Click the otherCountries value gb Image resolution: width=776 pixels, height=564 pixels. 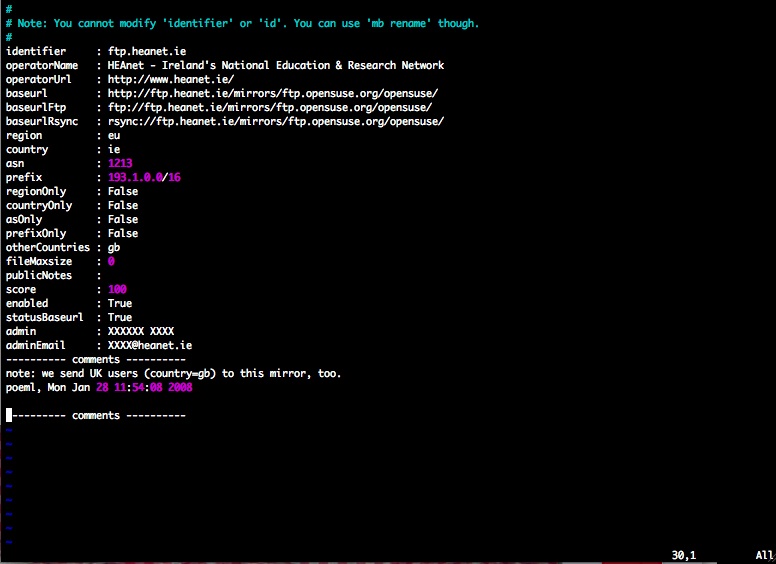[114, 247]
